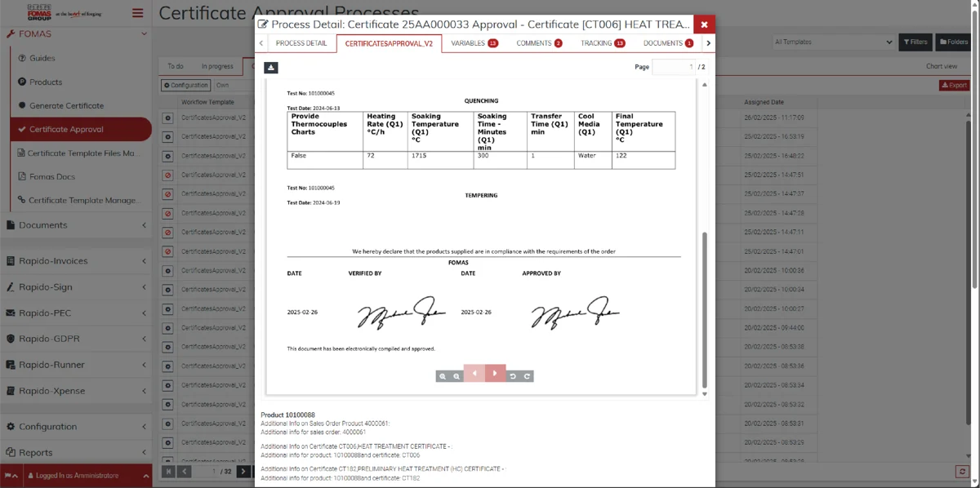Click the document page number field

pyautogui.click(x=674, y=67)
